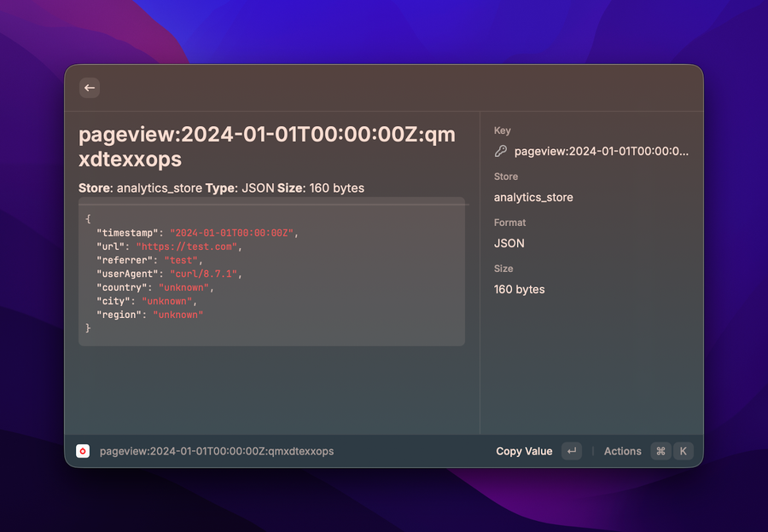Click the K shortcut key icon
This screenshot has height=532, width=768.
click(683, 451)
